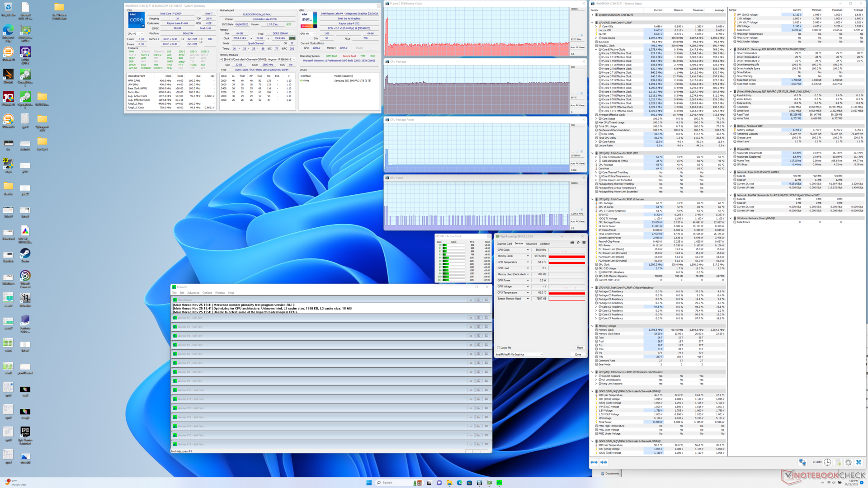Image resolution: width=868 pixels, height=488 pixels.
Task: Switch to GPU-Z Advanced tab
Action: click(x=531, y=244)
